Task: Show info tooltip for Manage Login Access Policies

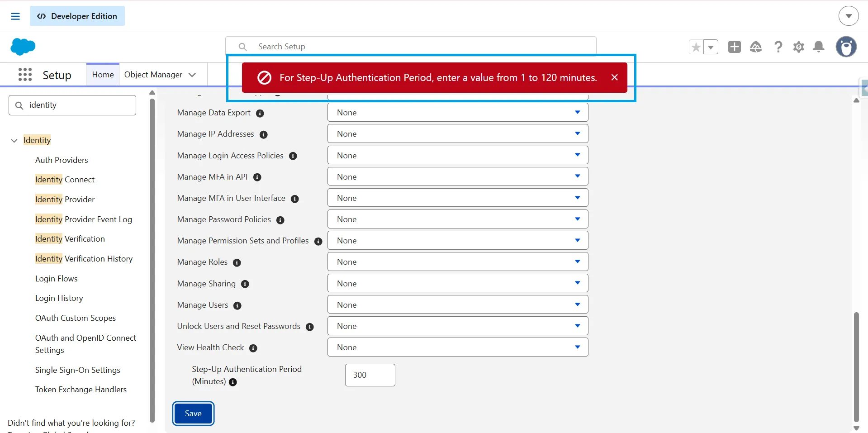Action: click(293, 156)
